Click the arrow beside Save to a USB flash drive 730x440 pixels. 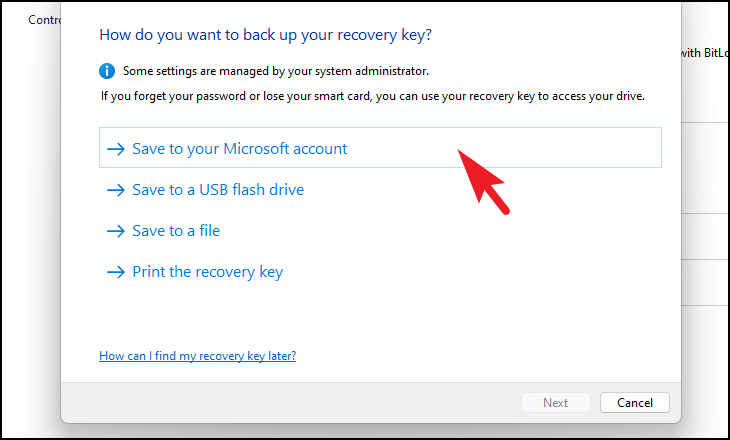(x=116, y=190)
